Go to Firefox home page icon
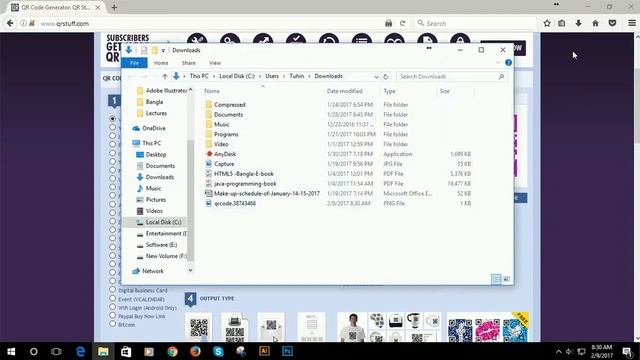This screenshot has width=640, height=360. [596, 23]
